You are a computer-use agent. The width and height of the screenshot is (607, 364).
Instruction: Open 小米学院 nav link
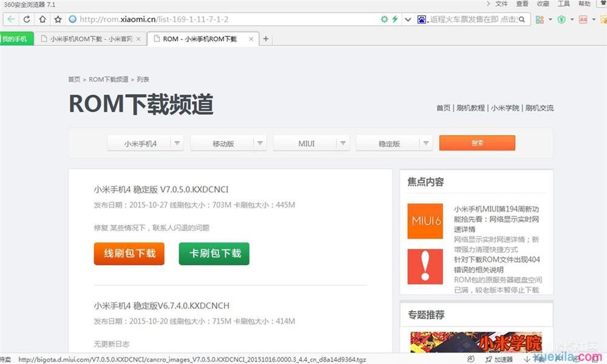coord(505,108)
